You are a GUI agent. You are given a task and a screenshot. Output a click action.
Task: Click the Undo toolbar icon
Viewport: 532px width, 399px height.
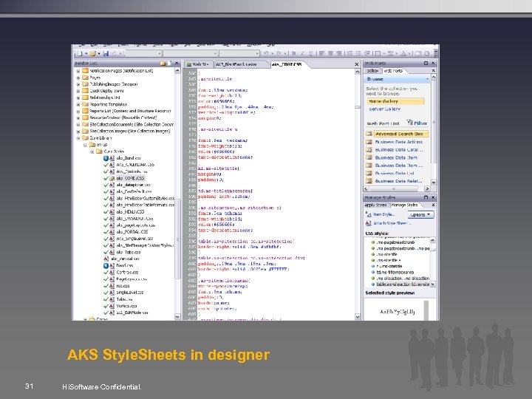[266, 53]
